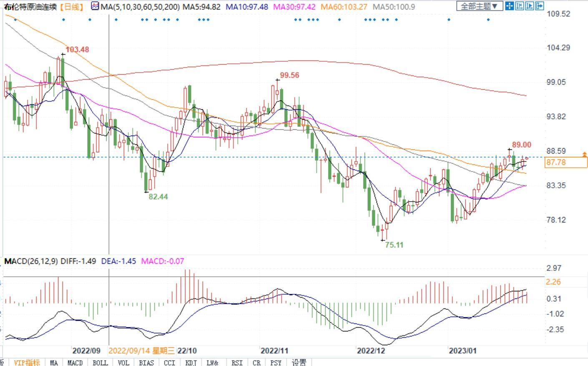Click the MACD(26,12,9) indicator label
This screenshot has width=588, height=366.
(31, 261)
